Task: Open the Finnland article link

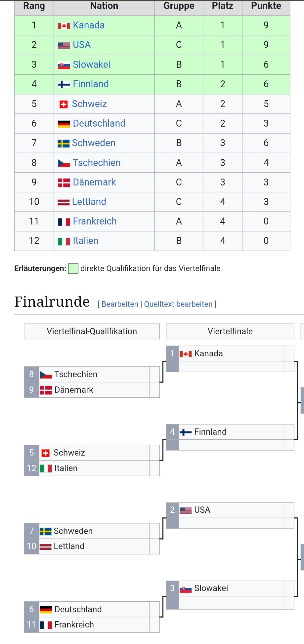Action: [x=91, y=84]
